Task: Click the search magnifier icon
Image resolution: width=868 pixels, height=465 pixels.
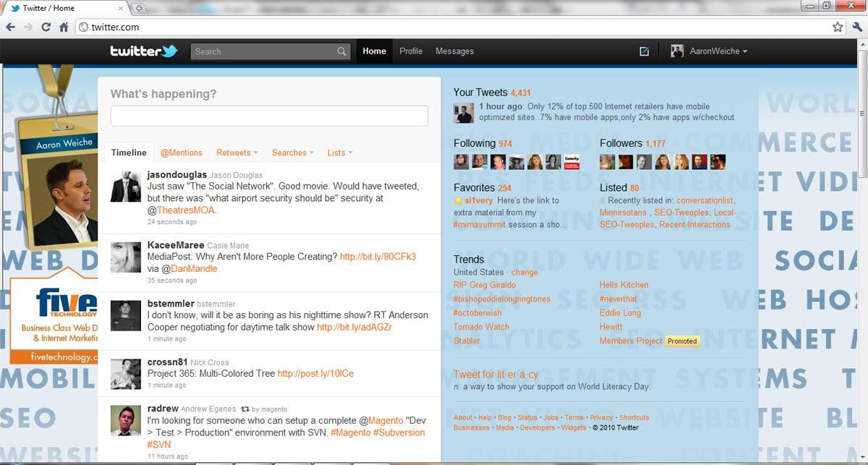Action: tap(341, 52)
